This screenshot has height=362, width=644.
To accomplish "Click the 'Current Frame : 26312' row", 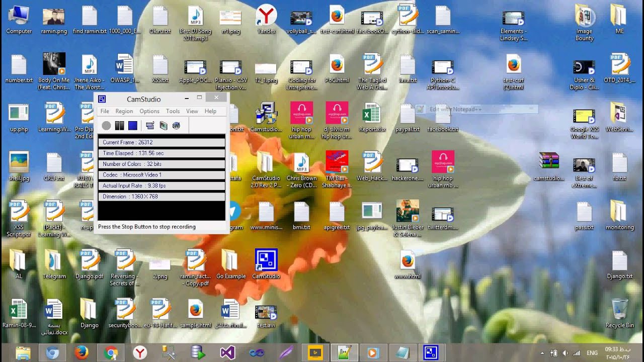I will pos(162,142).
